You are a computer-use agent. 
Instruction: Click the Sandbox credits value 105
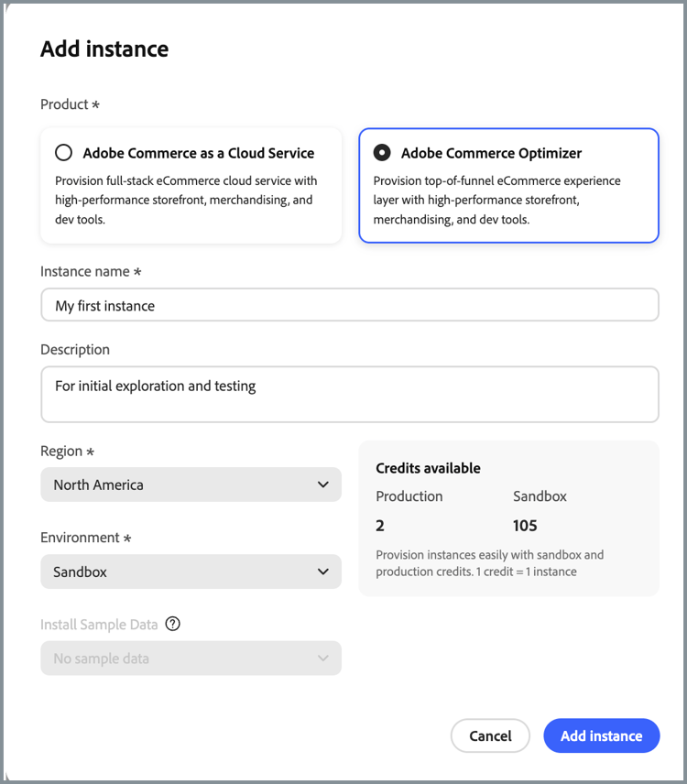(524, 525)
